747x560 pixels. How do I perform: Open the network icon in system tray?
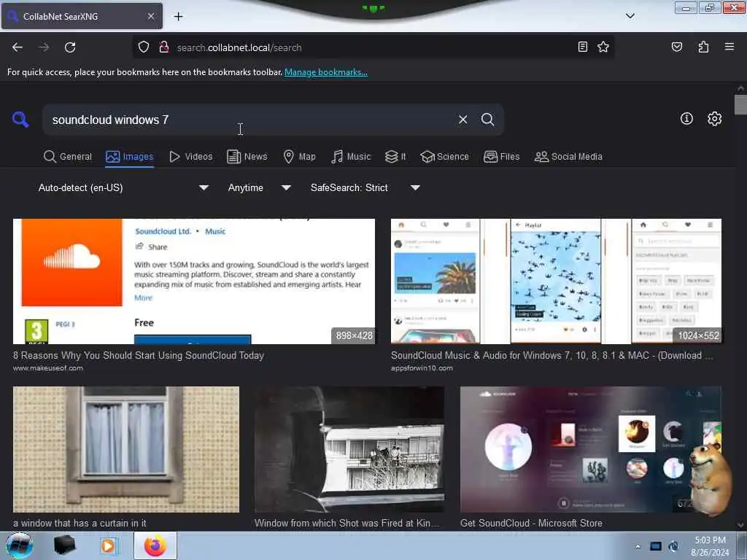point(673,546)
